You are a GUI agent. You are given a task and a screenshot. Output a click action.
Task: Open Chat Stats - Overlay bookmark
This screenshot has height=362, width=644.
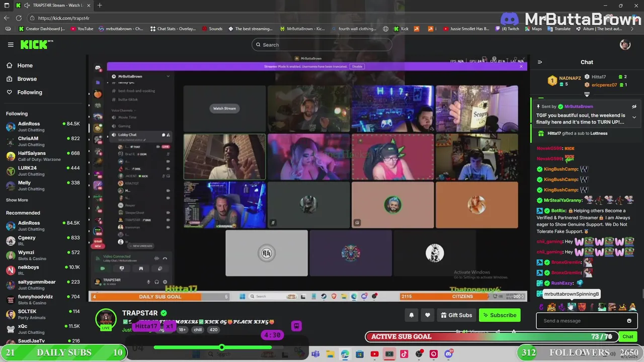point(173,29)
